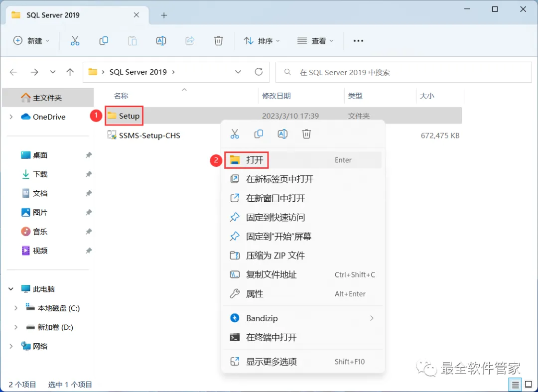Screen dimensions: 538x392
Task: Go forward with the right arrow
Action: coord(34,72)
